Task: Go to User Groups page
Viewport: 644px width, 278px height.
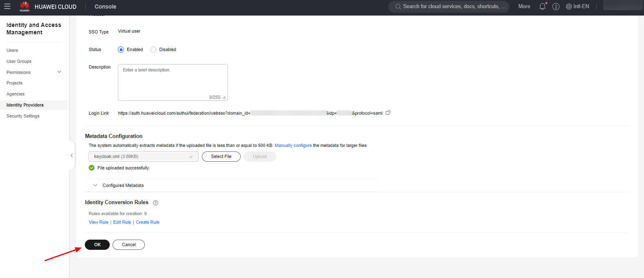Action: tap(19, 61)
